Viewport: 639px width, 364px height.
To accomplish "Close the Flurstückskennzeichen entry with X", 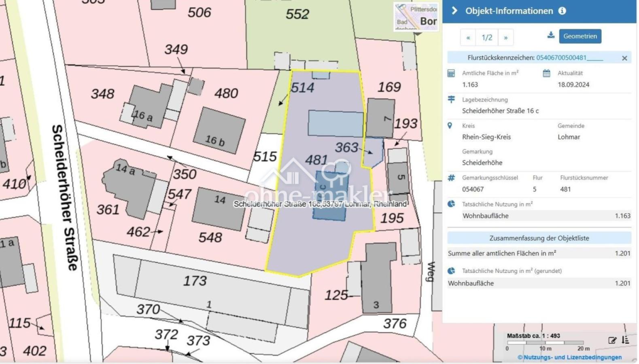I will pos(624,58).
